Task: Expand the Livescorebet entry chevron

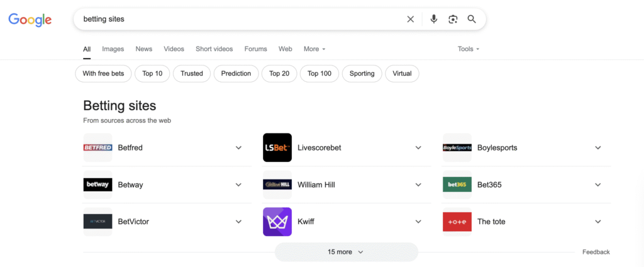Action: (x=418, y=148)
